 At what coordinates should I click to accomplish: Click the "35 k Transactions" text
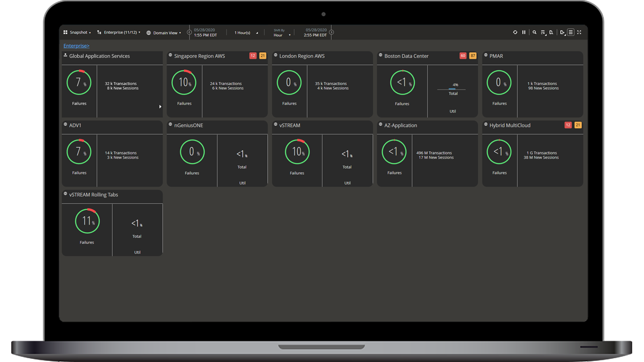331,84
